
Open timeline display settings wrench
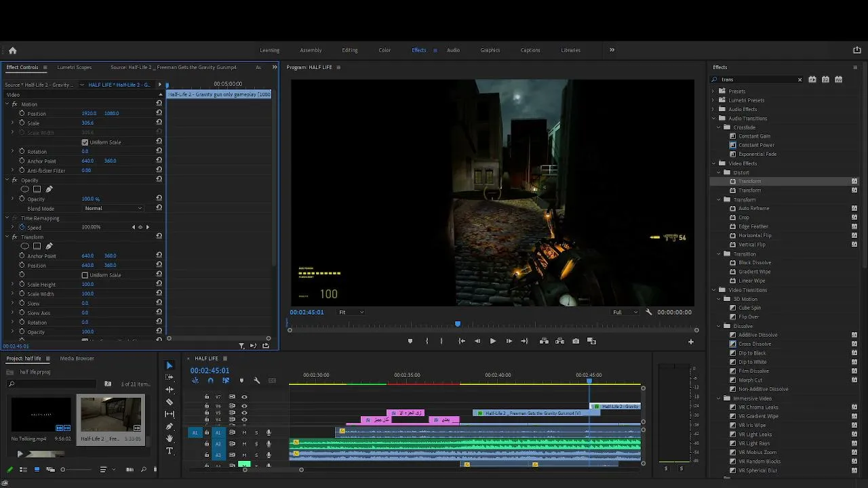click(256, 381)
